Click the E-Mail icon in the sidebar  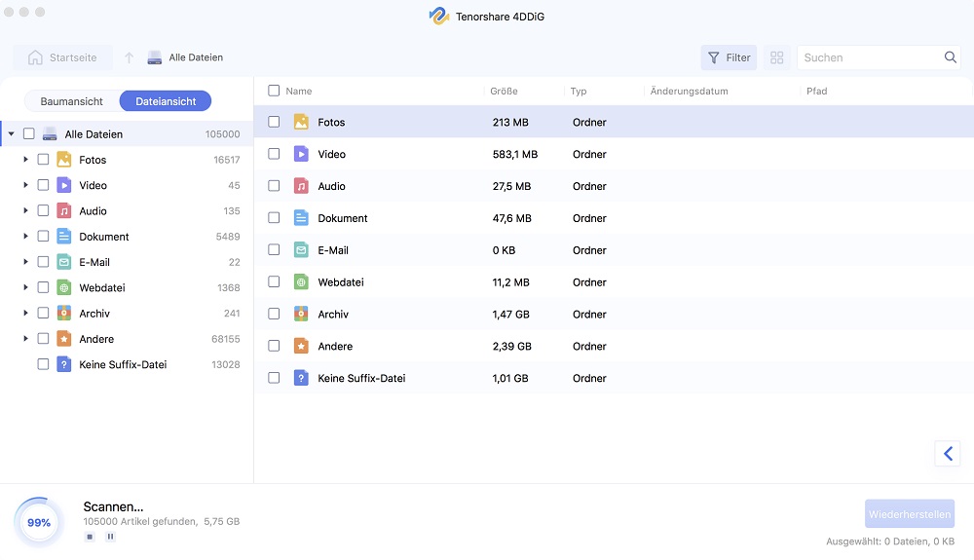pos(64,262)
